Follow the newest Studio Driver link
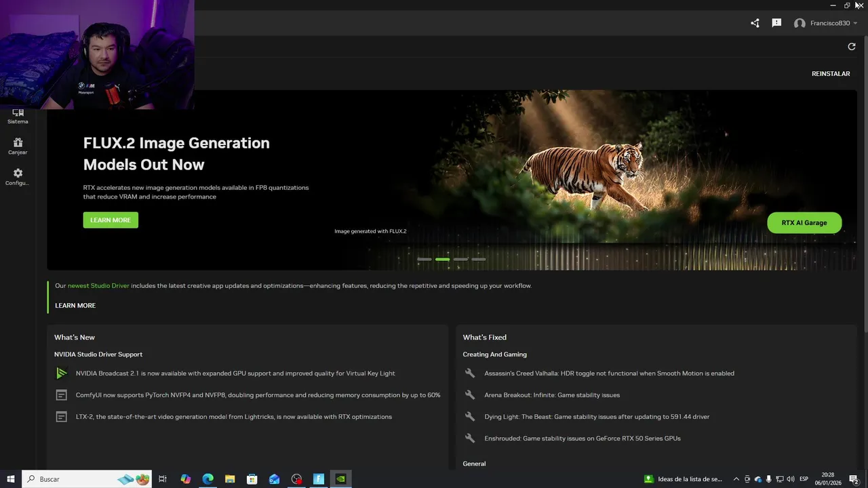The image size is (868, 488). (98, 286)
